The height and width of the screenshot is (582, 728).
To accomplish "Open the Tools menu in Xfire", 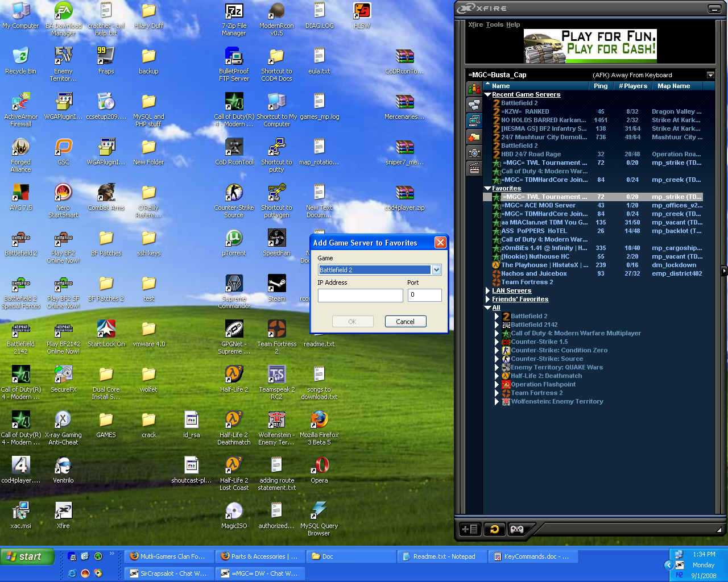I will coord(495,24).
